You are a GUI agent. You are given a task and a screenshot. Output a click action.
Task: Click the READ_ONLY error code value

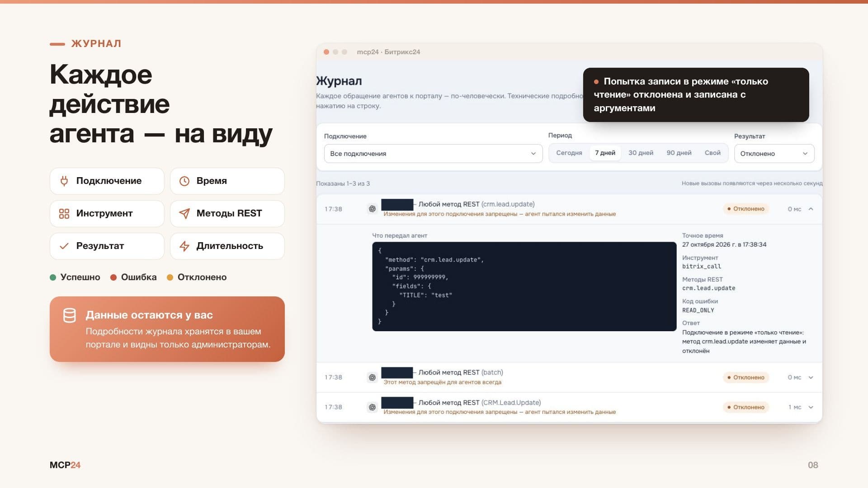tap(698, 310)
